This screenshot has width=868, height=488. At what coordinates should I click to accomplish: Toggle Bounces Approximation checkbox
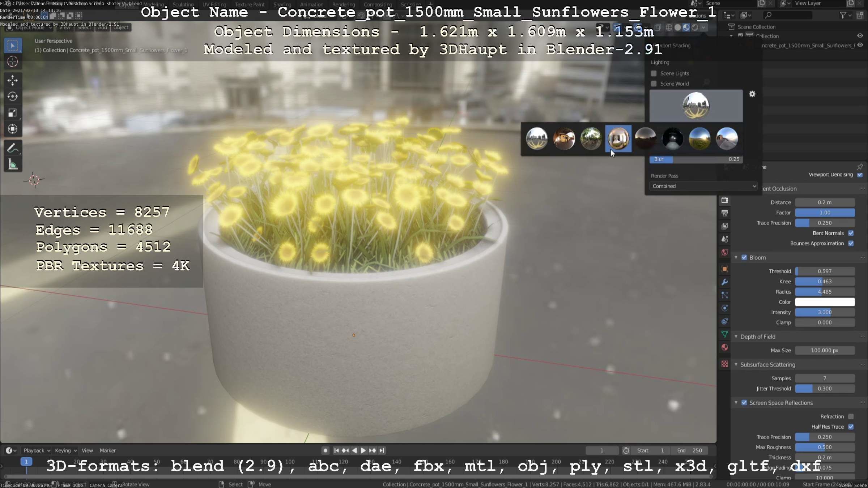(x=851, y=243)
